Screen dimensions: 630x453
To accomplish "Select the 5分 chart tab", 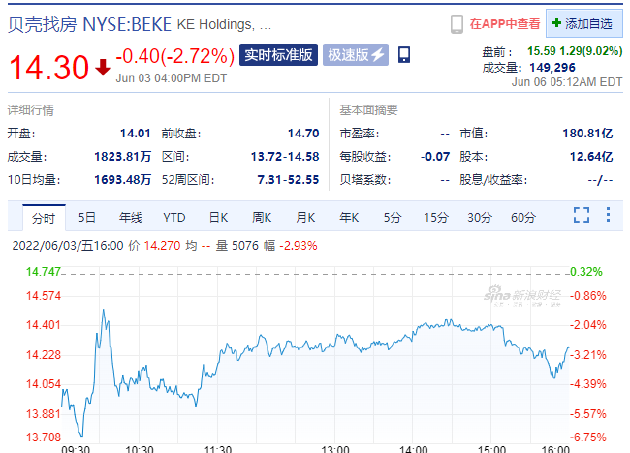I will [x=392, y=218].
